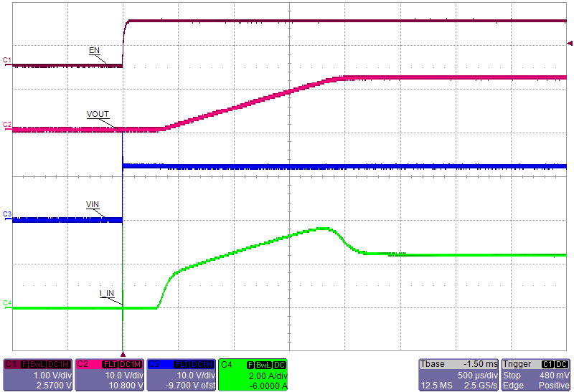Click the VOUT waveform label

98,115
